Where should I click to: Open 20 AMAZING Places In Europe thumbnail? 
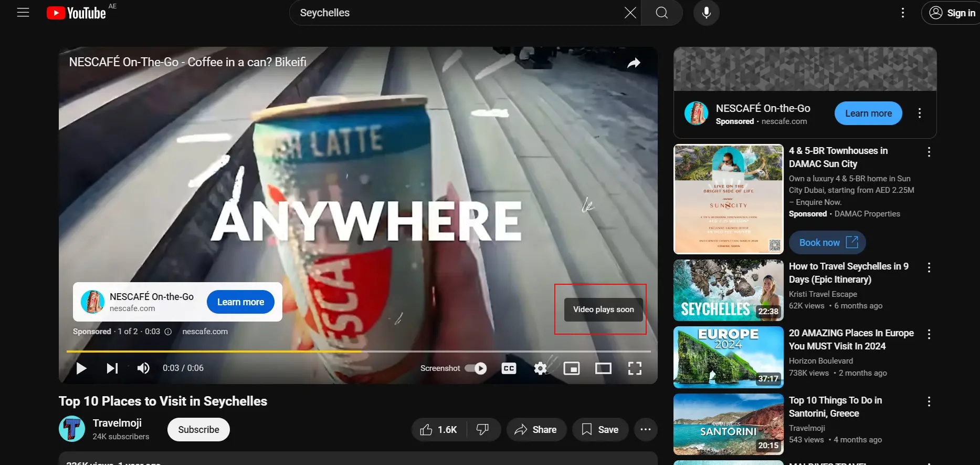(728, 357)
